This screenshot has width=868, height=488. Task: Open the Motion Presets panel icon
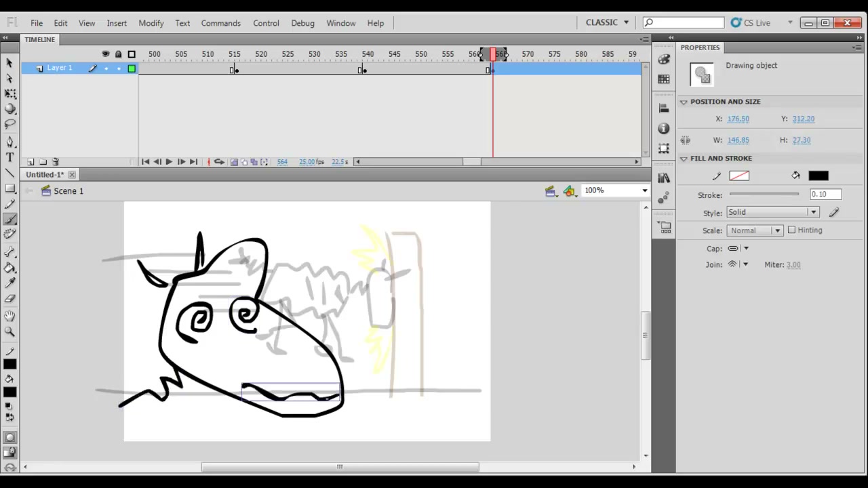pyautogui.click(x=664, y=197)
